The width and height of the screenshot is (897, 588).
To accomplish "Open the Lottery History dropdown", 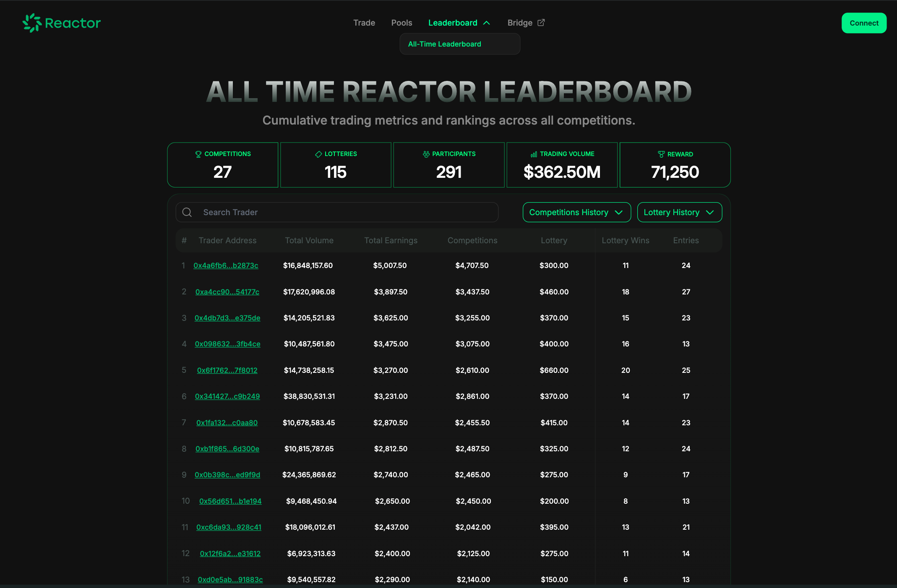I will point(680,212).
